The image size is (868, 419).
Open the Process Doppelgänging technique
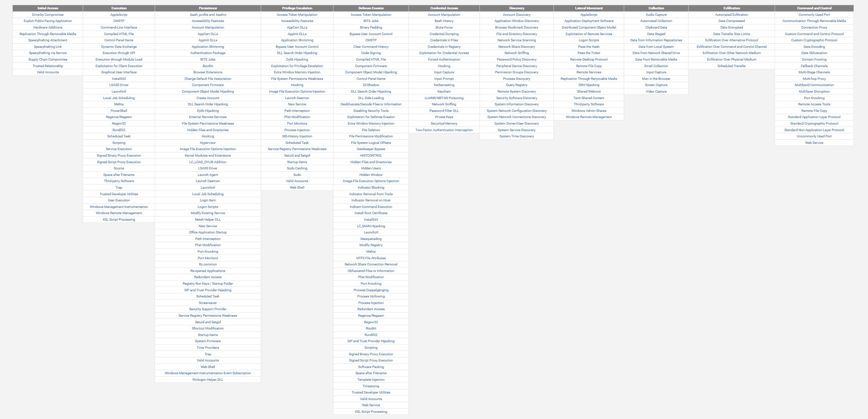pyautogui.click(x=371, y=290)
